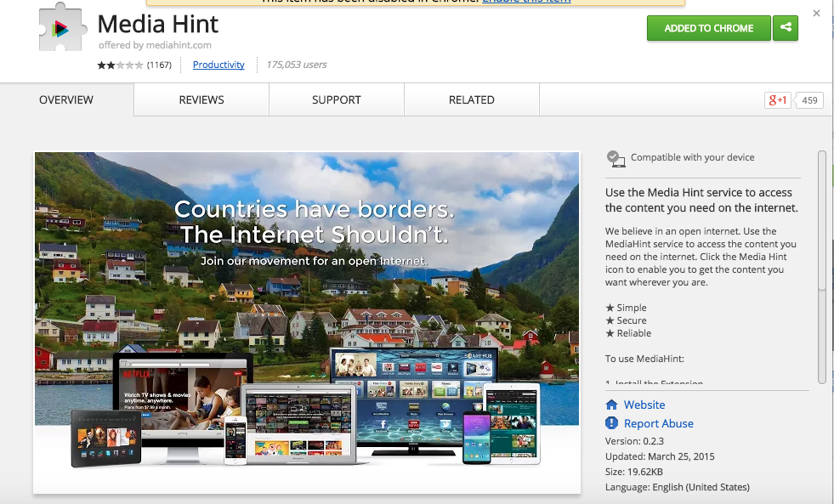Click the To use MediaHint: text

click(x=644, y=359)
